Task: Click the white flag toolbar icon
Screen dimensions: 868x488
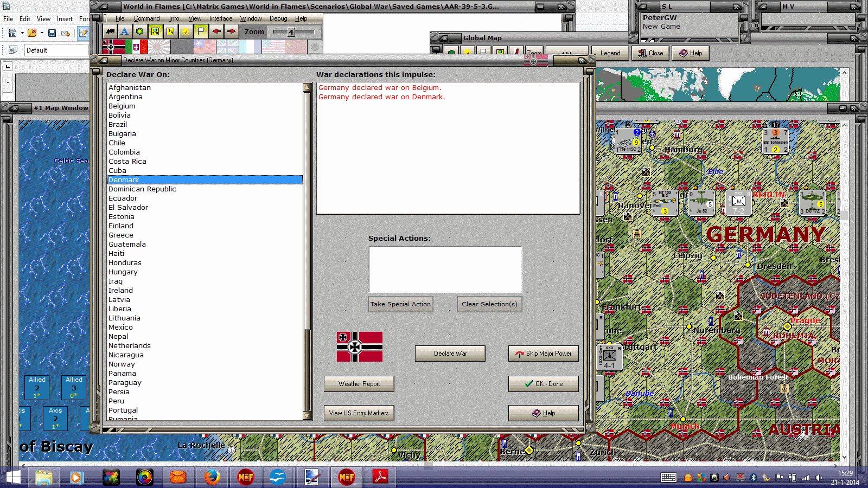Action: (201, 31)
